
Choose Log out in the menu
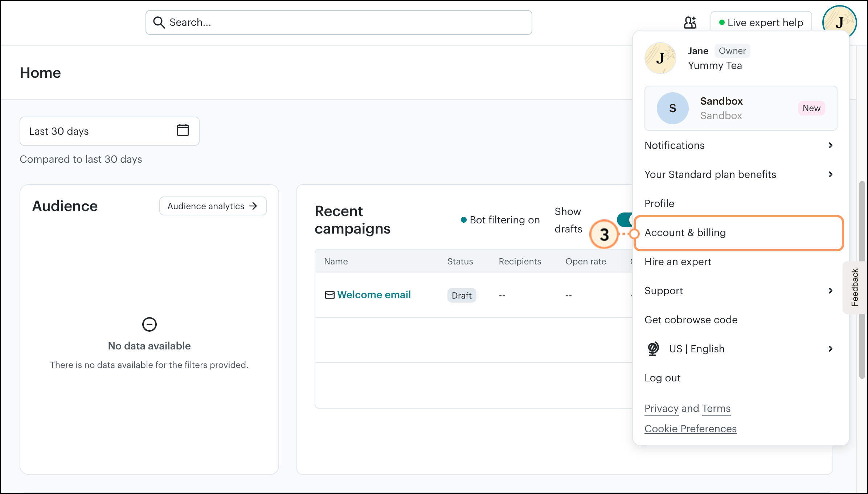click(662, 378)
